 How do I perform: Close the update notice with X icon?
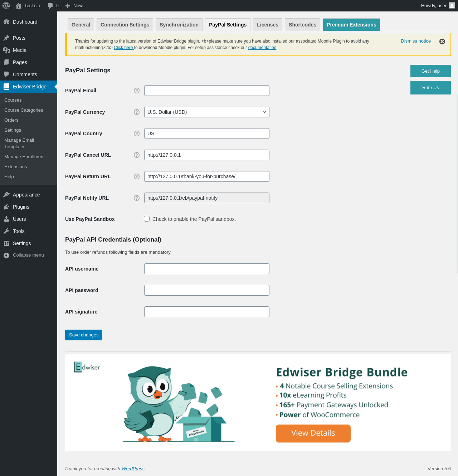click(x=442, y=42)
